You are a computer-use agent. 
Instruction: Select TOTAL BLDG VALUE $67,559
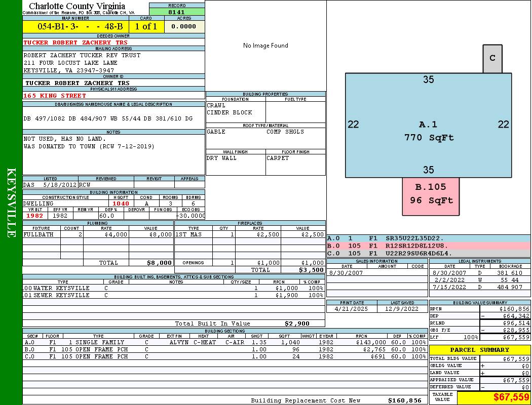(516, 359)
